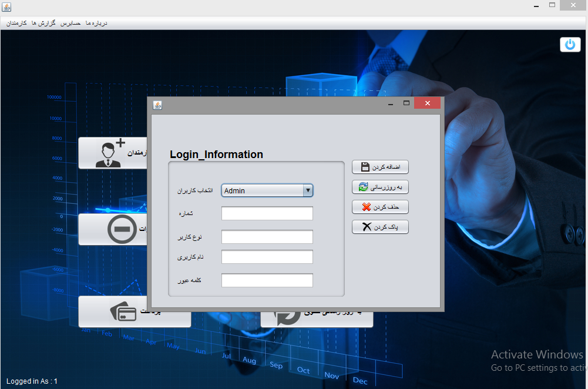
Task: Click into the نوع کاربر text field
Action: pos(267,237)
